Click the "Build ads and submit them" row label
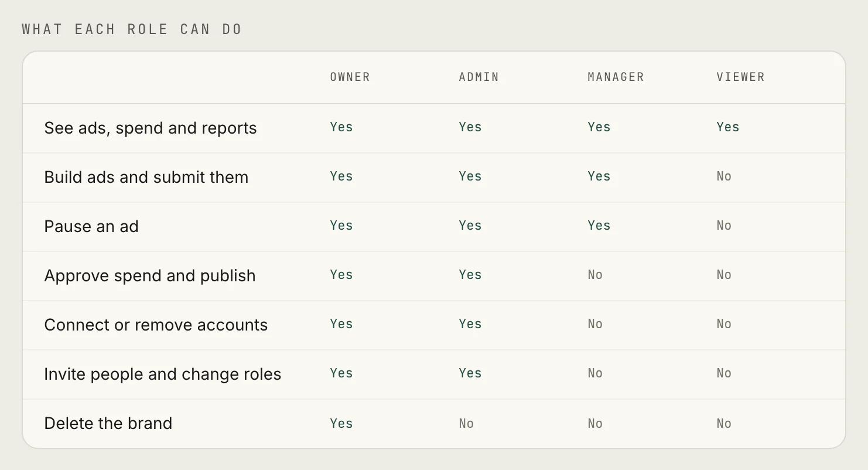 [146, 178]
